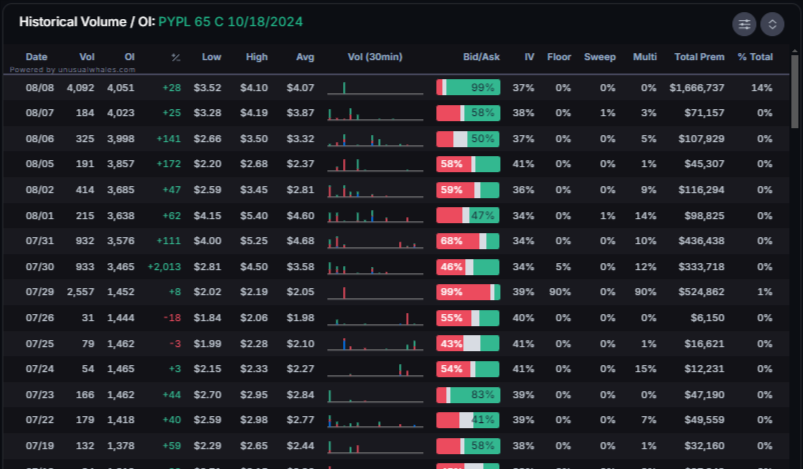Sort table by Date column header
Screen dimensions: 803x469
click(x=36, y=57)
